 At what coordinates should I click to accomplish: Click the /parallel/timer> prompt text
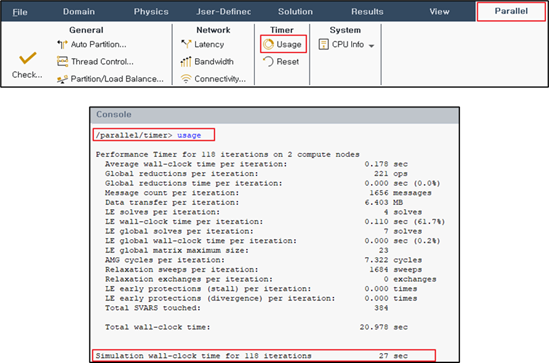coord(134,135)
